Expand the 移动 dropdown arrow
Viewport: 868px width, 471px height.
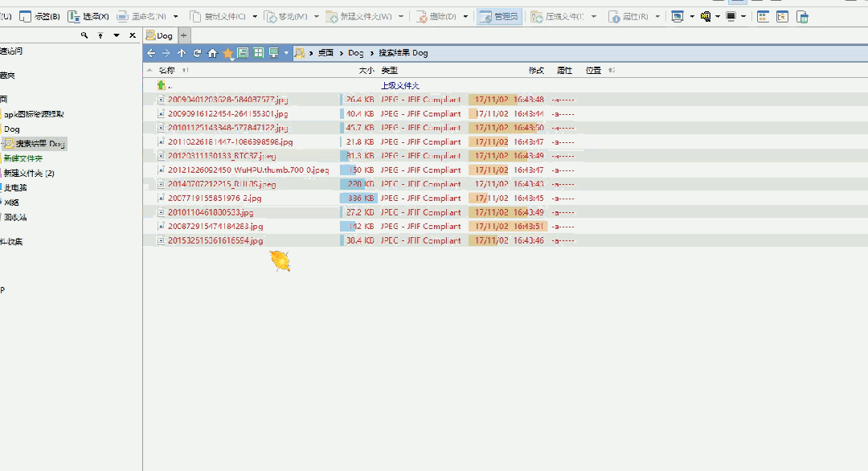click(316, 17)
